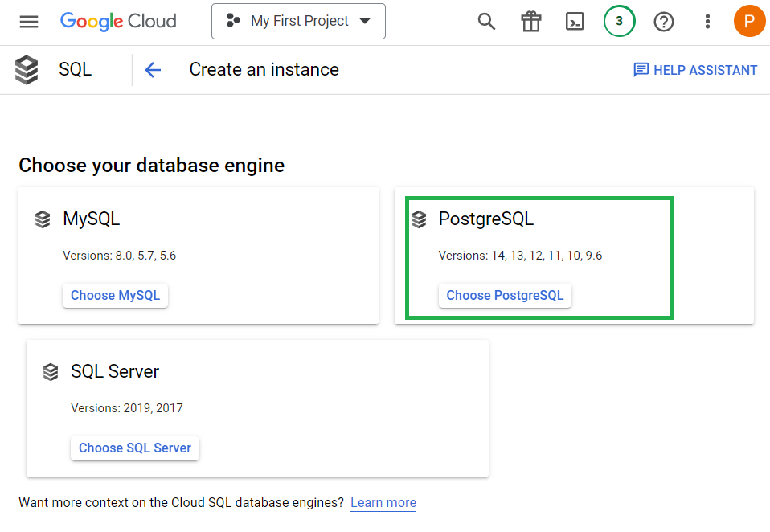Image resolution: width=770 pixels, height=532 pixels.
Task: Open the help question mark icon
Action: 663,22
